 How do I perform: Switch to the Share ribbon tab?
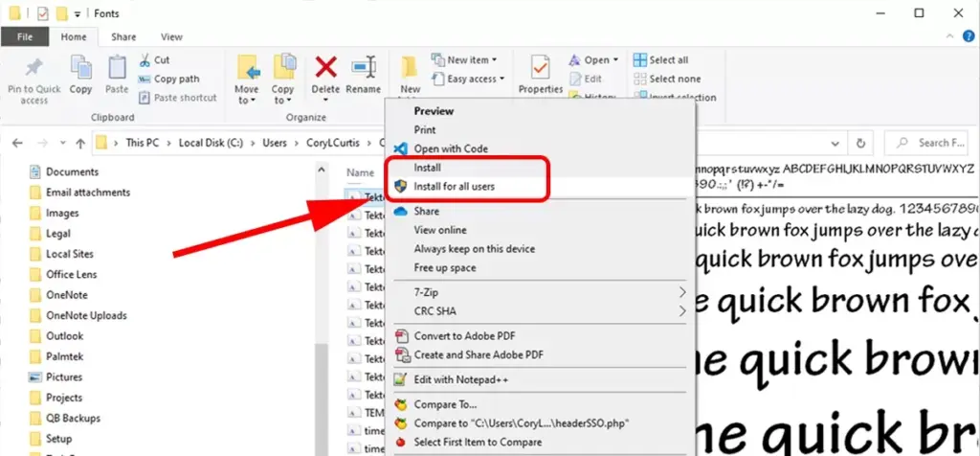point(123,37)
